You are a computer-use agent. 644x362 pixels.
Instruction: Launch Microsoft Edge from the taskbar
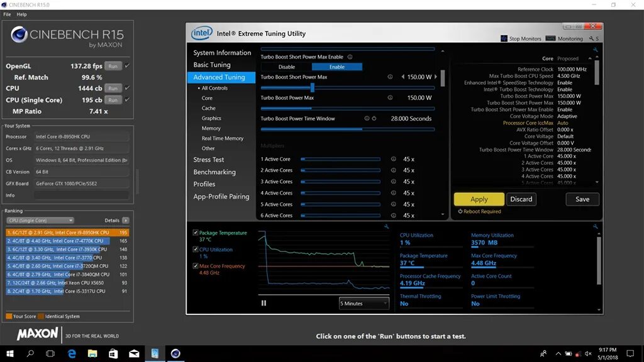[x=72, y=353]
